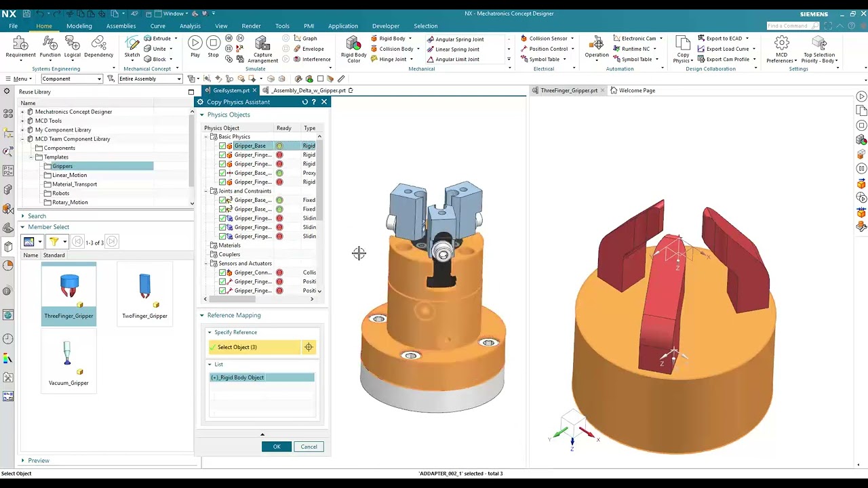Click the Copy Physics icon
Image resolution: width=868 pixels, height=488 pixels.
tap(682, 49)
